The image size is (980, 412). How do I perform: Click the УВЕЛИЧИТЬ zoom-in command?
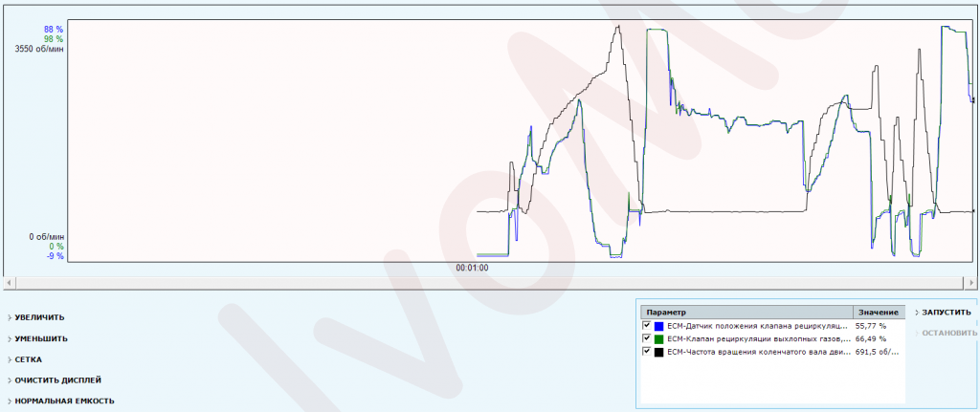click(x=39, y=317)
